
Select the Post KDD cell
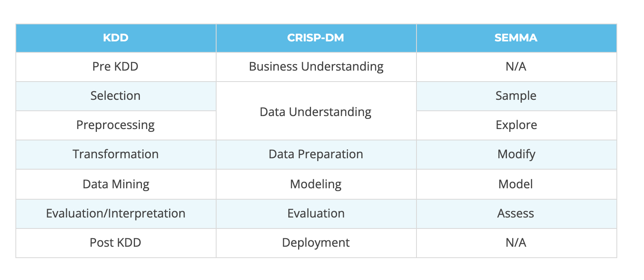point(116,243)
